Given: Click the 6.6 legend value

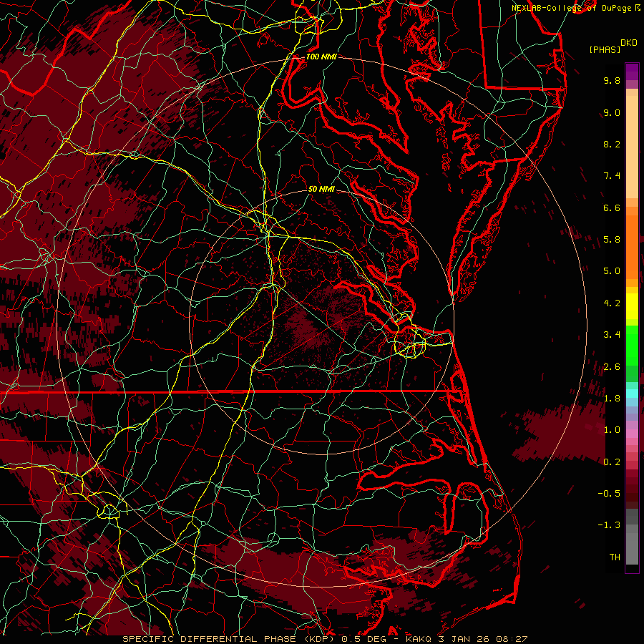Looking at the screenshot, I should tap(612, 208).
